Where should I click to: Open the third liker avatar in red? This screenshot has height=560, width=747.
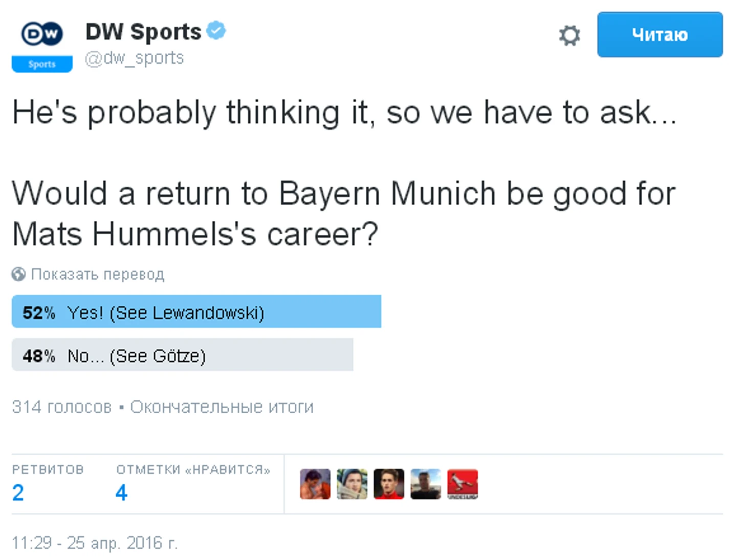click(x=389, y=484)
